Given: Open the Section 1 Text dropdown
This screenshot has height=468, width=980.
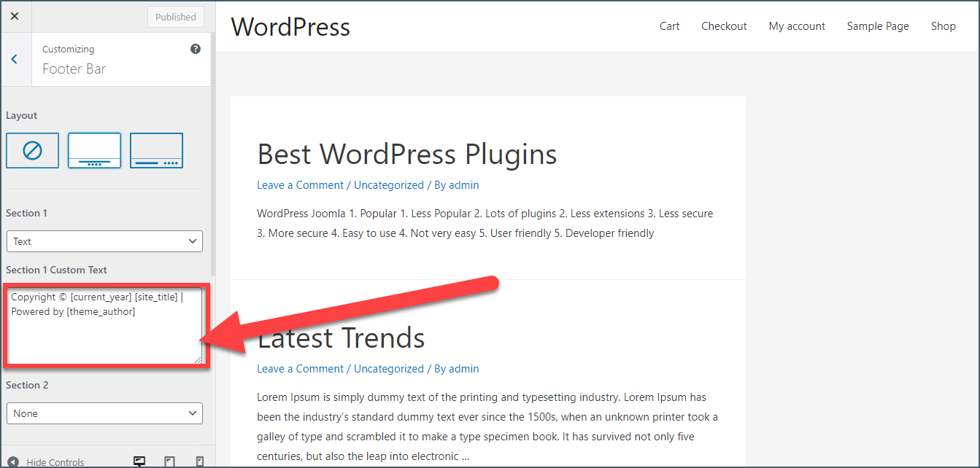Looking at the screenshot, I should tap(104, 241).
